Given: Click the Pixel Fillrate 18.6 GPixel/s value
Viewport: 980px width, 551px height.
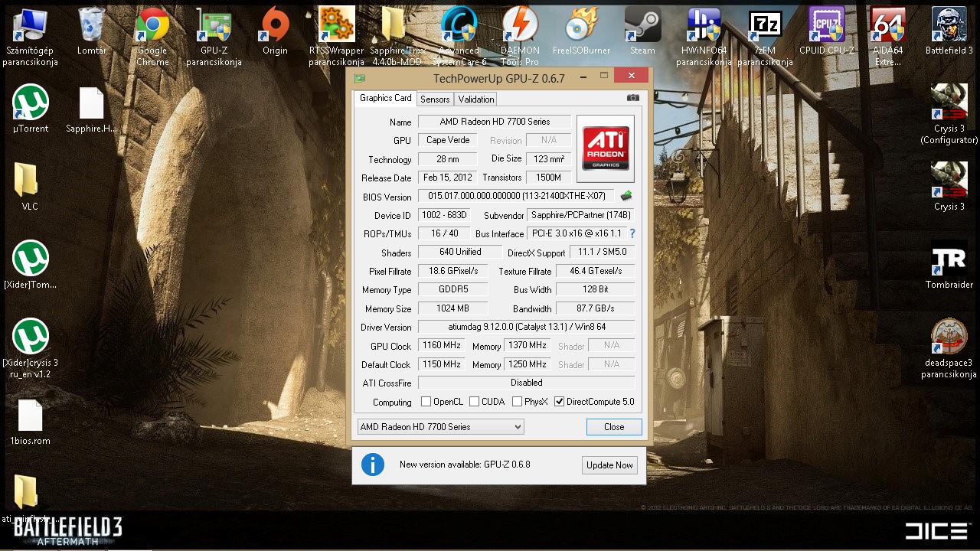Looking at the screenshot, I should pyautogui.click(x=452, y=271).
